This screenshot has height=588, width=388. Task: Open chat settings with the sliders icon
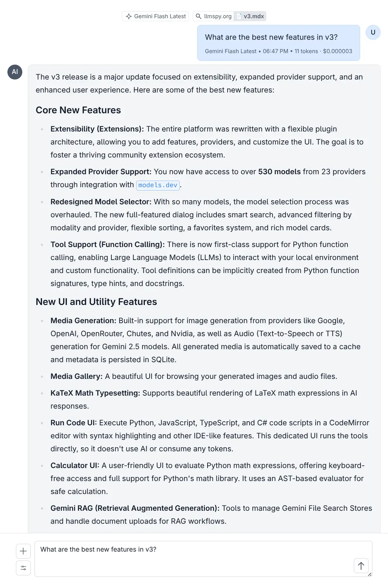[x=23, y=568]
